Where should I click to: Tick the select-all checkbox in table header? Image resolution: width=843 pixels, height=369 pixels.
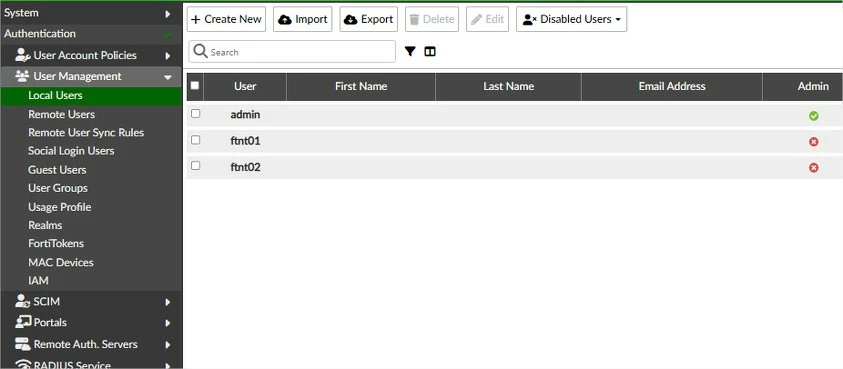[x=195, y=85]
